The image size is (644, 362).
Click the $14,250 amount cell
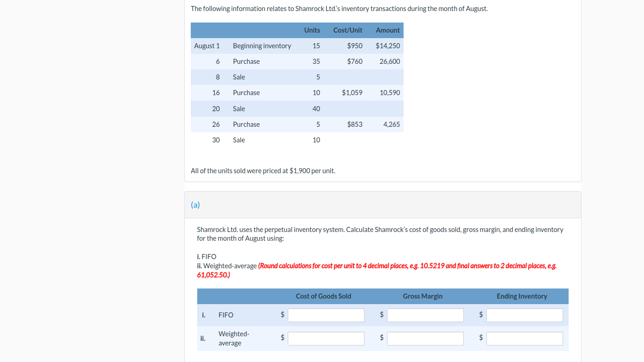[x=388, y=46]
